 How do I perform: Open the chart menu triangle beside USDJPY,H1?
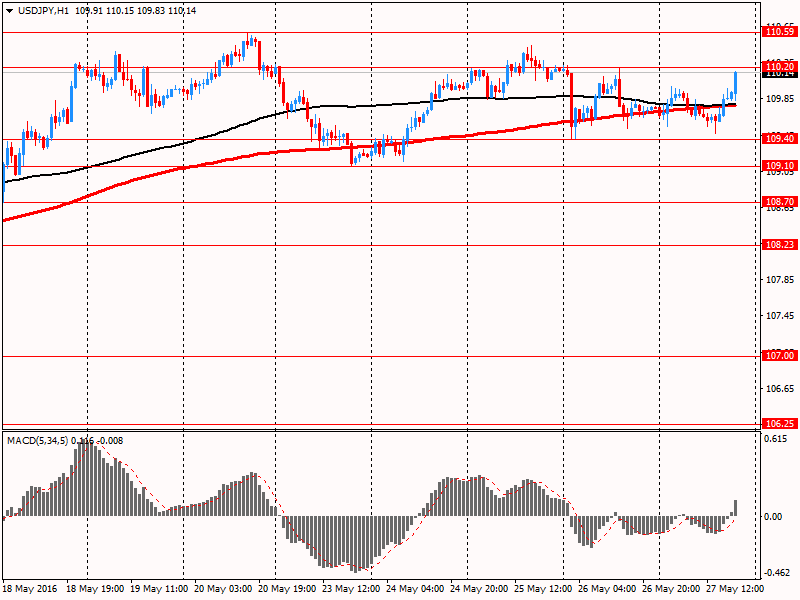pos(10,11)
